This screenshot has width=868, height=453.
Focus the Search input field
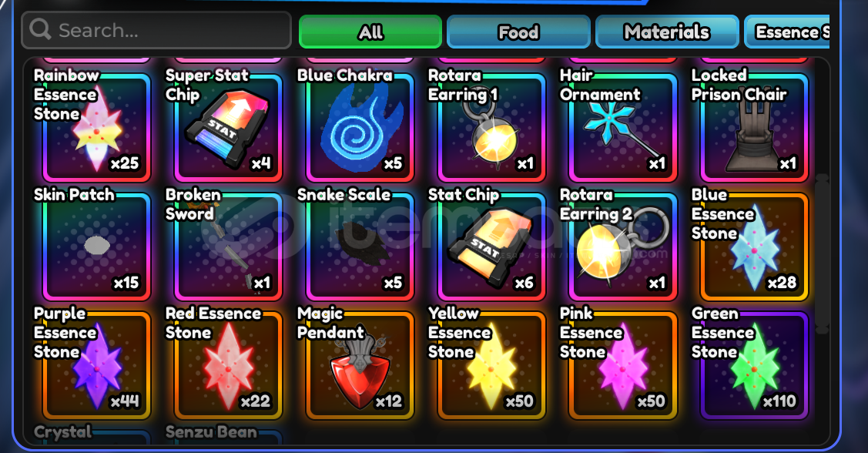pos(156,30)
